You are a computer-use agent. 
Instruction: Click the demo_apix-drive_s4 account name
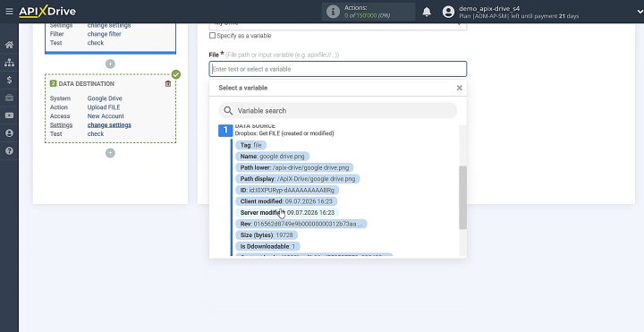pyautogui.click(x=489, y=8)
